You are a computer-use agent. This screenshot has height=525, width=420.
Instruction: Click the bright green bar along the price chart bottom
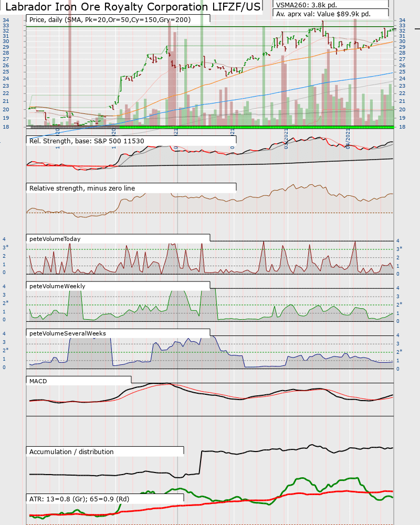257,127
